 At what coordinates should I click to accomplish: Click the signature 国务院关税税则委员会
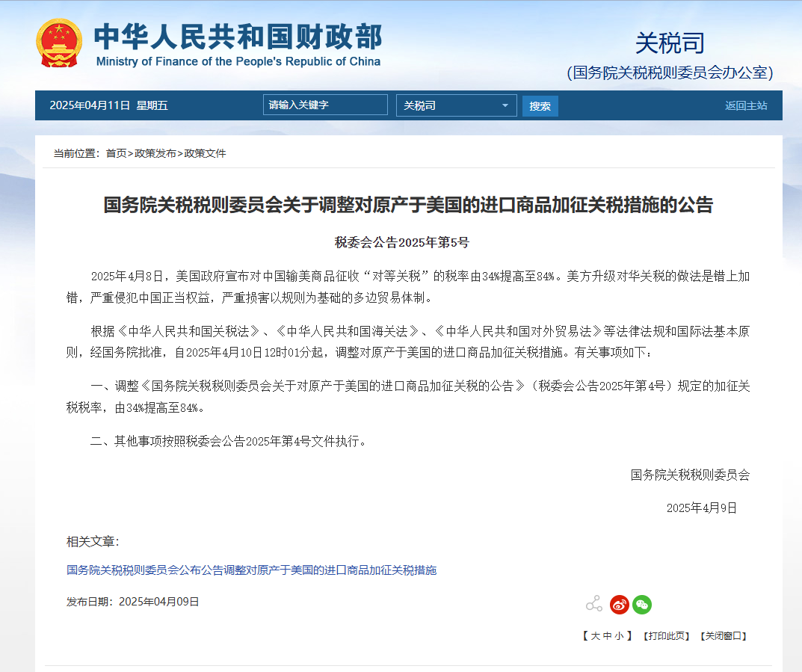point(690,475)
